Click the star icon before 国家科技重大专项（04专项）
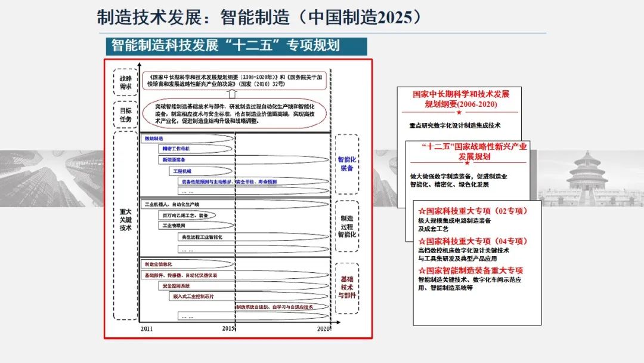 [x=422, y=241]
